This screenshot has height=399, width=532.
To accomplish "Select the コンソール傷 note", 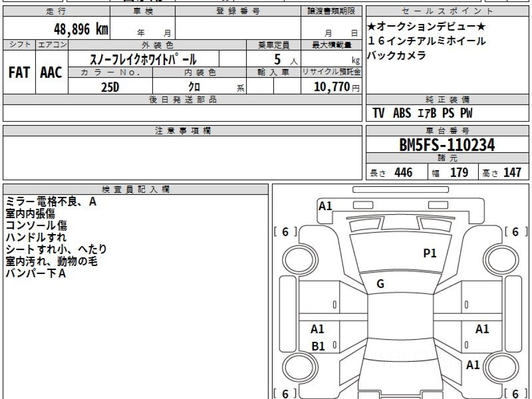I will pos(36,226).
